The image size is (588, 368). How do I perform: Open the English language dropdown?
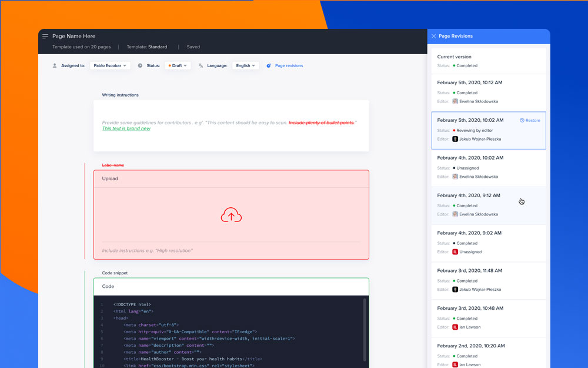click(245, 66)
